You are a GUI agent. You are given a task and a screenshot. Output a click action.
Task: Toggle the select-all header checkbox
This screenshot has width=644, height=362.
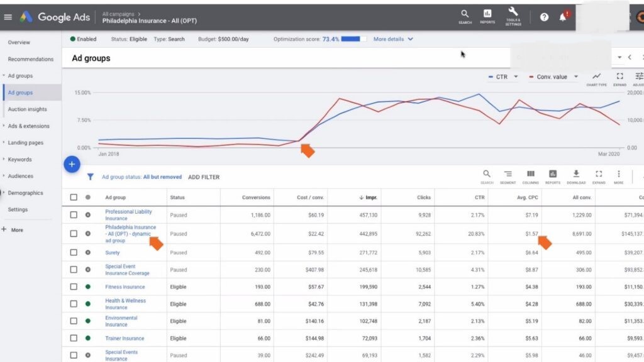coord(74,197)
